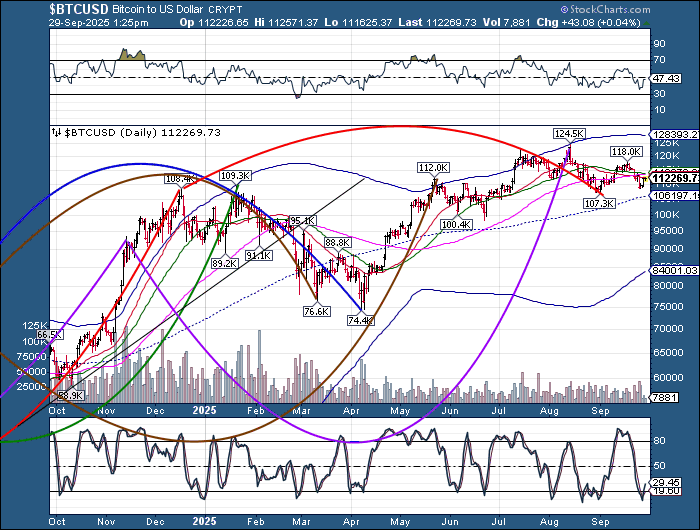Click the RSI value 47.43 label
700x530 pixels.
click(x=664, y=77)
